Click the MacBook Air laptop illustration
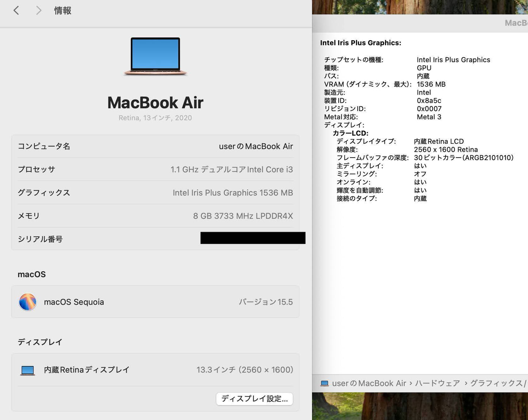528x420 pixels. coord(155,57)
